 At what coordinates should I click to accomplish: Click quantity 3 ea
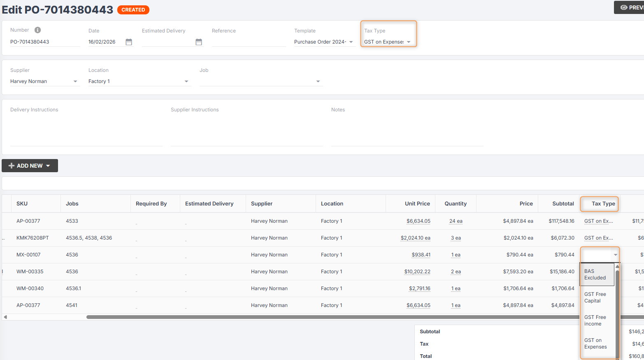coord(456,238)
